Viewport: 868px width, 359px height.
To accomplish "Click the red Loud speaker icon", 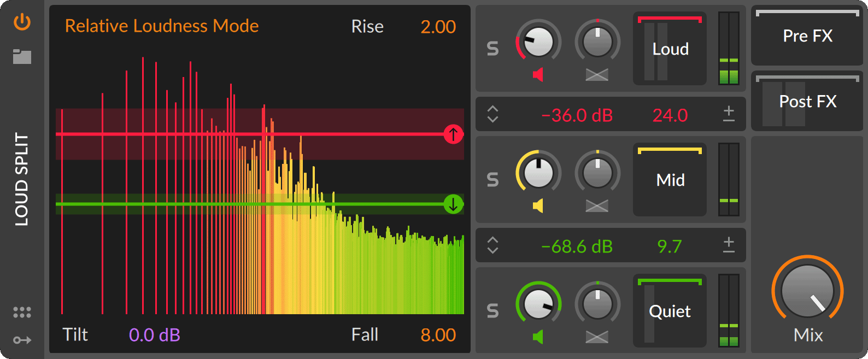I will point(538,75).
